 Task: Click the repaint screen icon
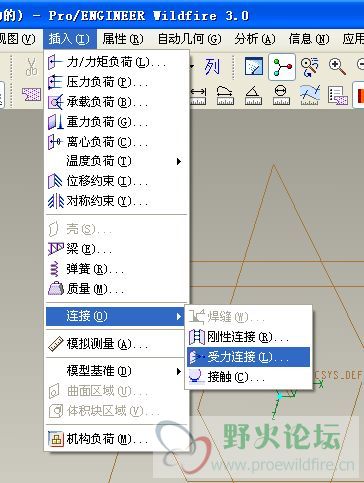254,66
